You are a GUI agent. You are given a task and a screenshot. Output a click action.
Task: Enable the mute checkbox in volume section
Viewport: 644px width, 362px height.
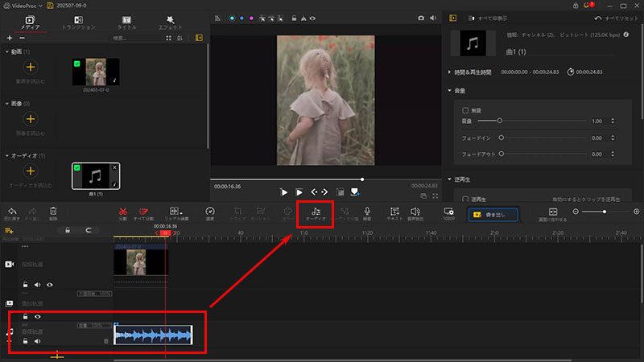465,110
